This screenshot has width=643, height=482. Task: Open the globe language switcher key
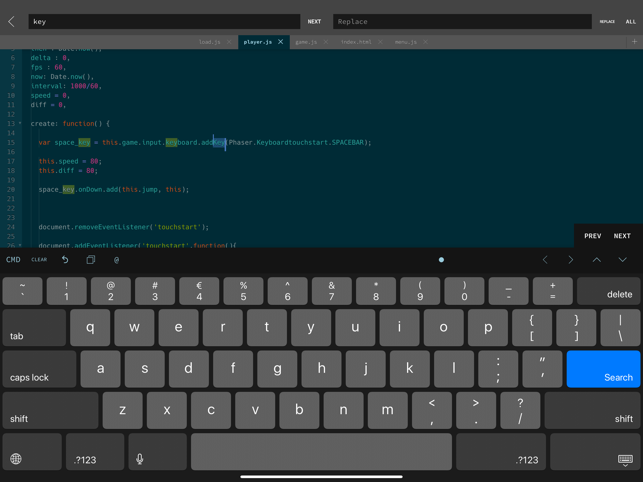click(x=16, y=459)
